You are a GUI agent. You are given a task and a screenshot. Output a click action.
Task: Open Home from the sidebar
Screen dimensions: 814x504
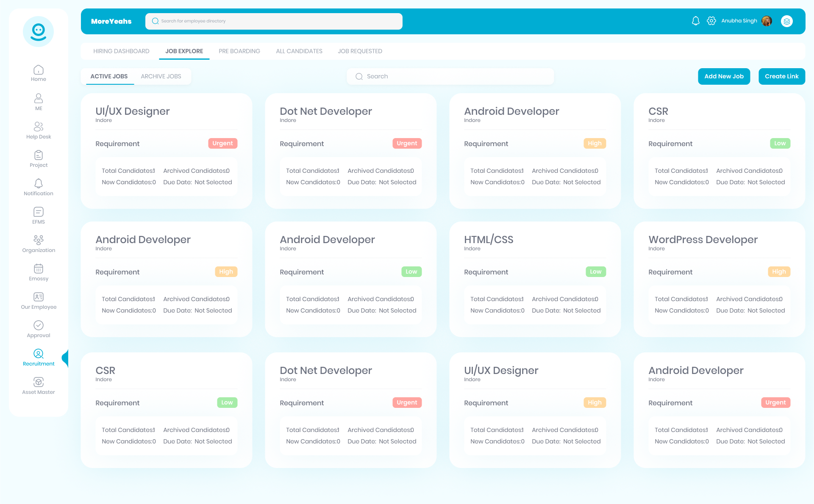pyautogui.click(x=39, y=73)
